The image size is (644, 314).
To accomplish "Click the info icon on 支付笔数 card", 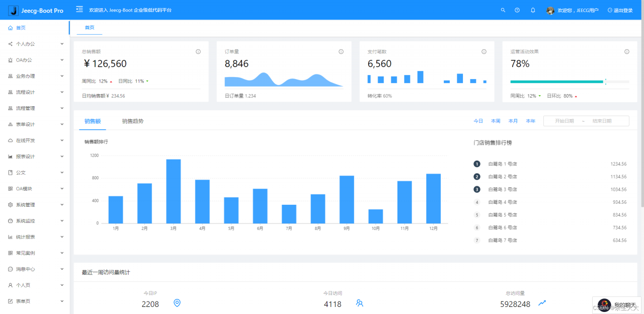I will tap(484, 51).
